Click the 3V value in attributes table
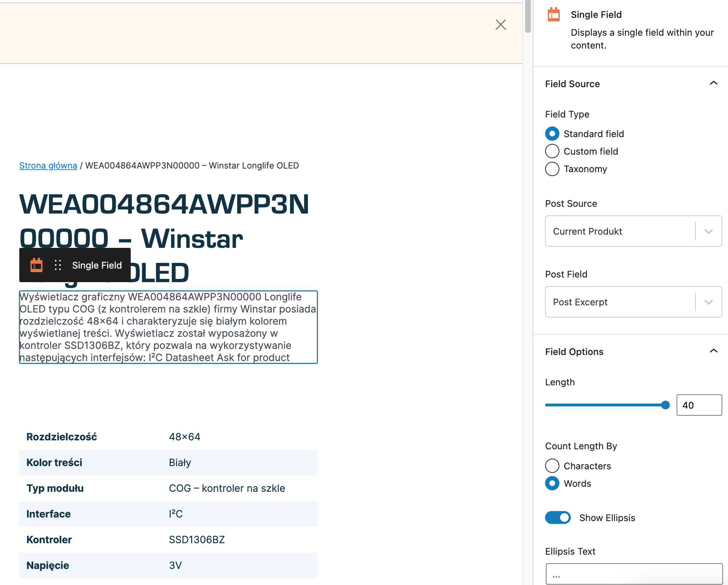The image size is (728, 585). coord(175,565)
